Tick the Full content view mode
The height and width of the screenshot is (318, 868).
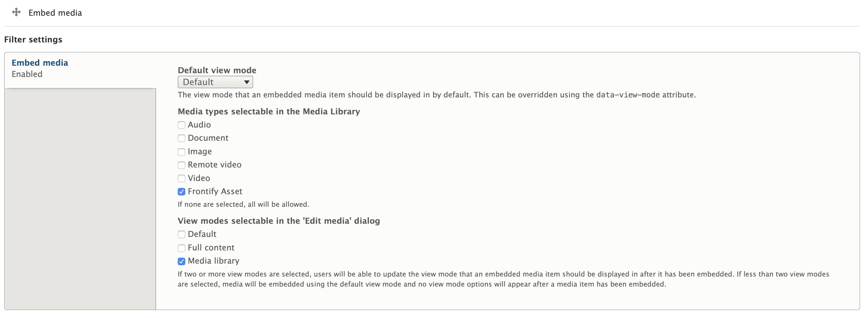181,248
